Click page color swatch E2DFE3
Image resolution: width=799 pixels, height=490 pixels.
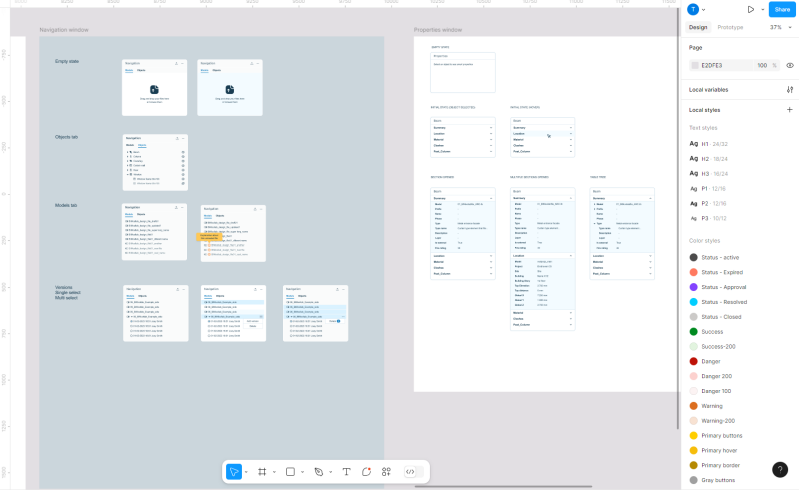(x=695, y=65)
